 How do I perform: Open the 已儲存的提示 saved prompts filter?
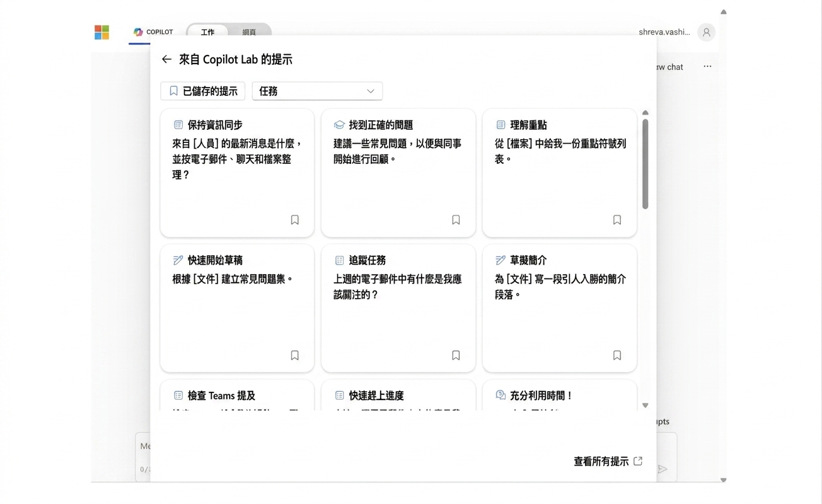coord(203,91)
